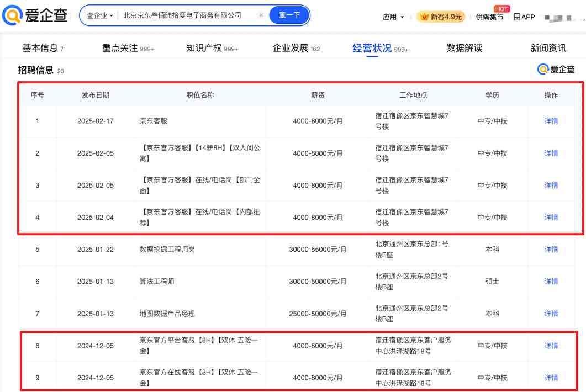Click the 爱企查 logo at top left
Screen dimensions: 586x392
point(35,15)
